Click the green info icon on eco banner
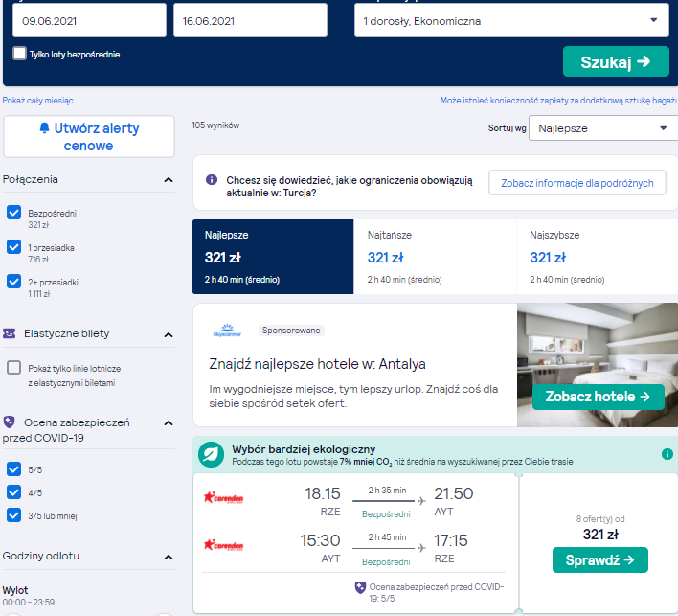Viewport: 678px width, 616px height. click(x=667, y=454)
